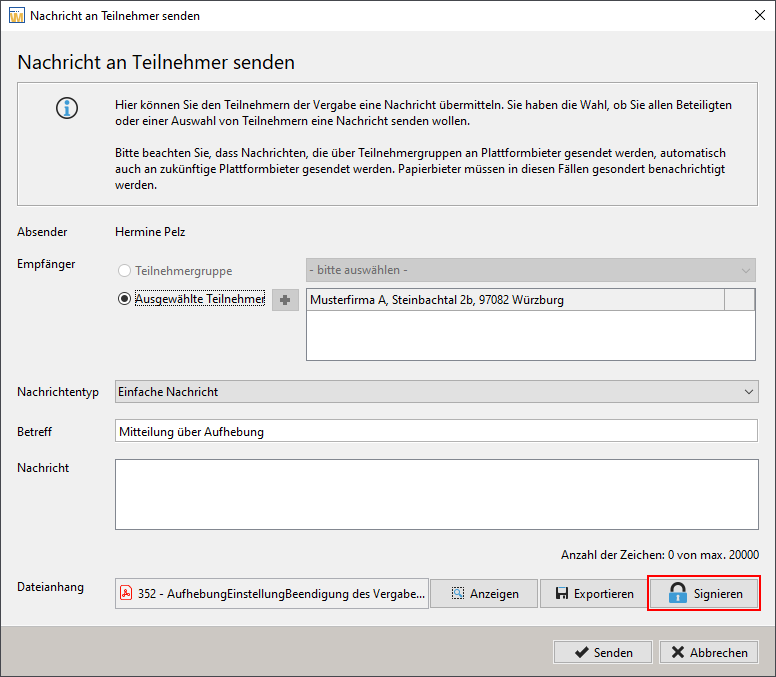The image size is (776, 677).
Task: Click the app icon in title bar
Action: (x=16, y=15)
